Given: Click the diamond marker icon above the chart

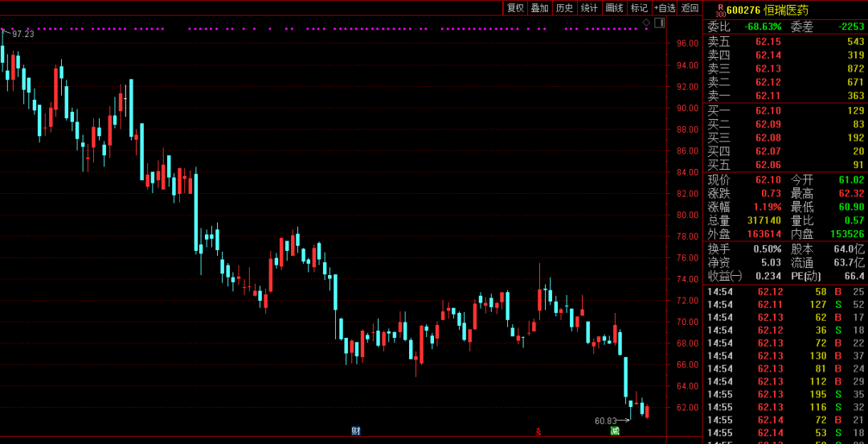Looking at the screenshot, I should point(646,23).
